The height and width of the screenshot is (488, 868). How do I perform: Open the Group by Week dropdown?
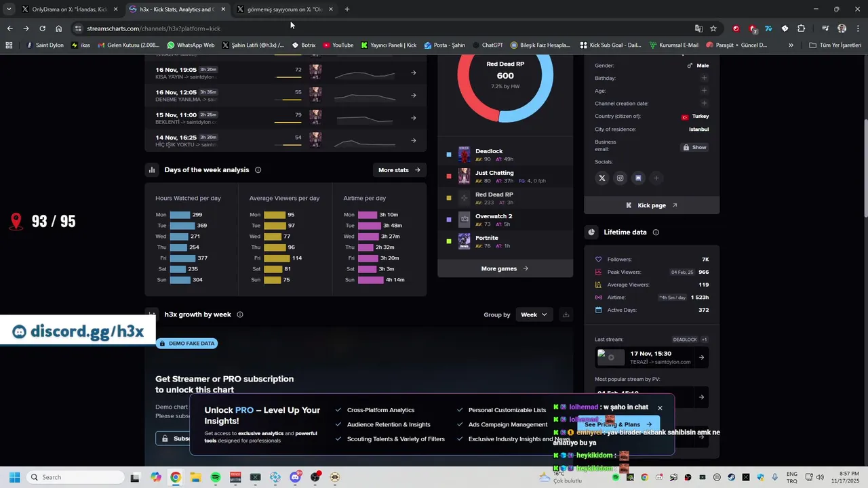pos(534,314)
